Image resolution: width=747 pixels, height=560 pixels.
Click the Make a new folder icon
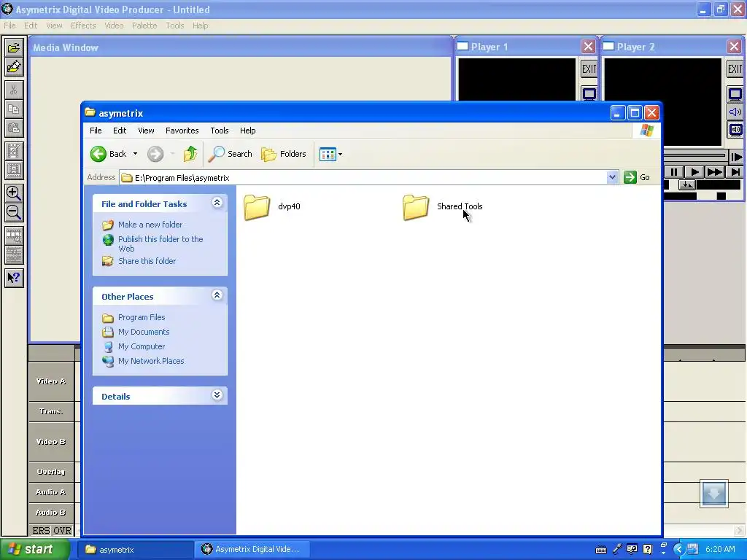point(108,225)
